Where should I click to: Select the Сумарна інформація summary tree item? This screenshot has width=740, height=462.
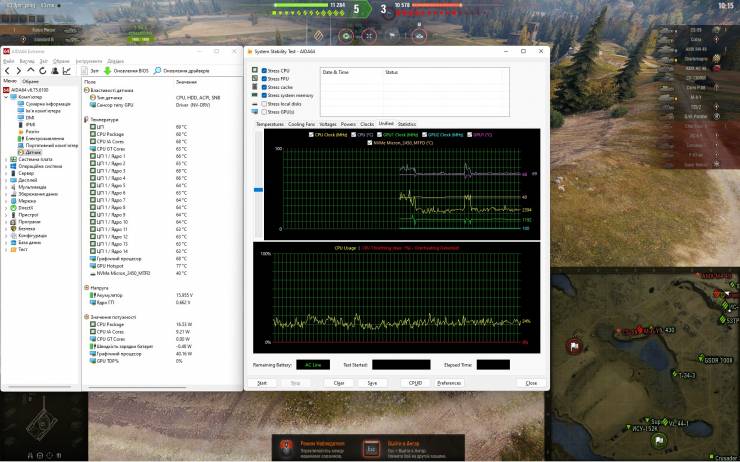coord(44,104)
